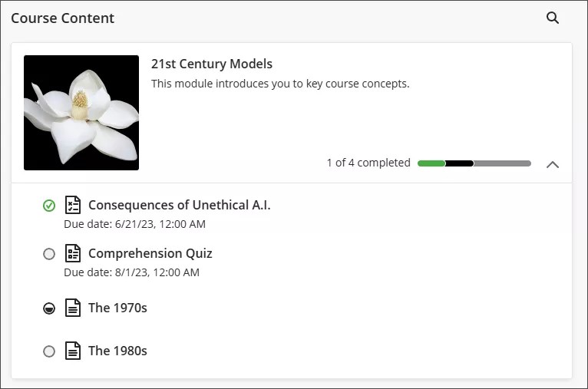The image size is (588, 389).
Task: Open The 1980s document
Action: (117, 351)
